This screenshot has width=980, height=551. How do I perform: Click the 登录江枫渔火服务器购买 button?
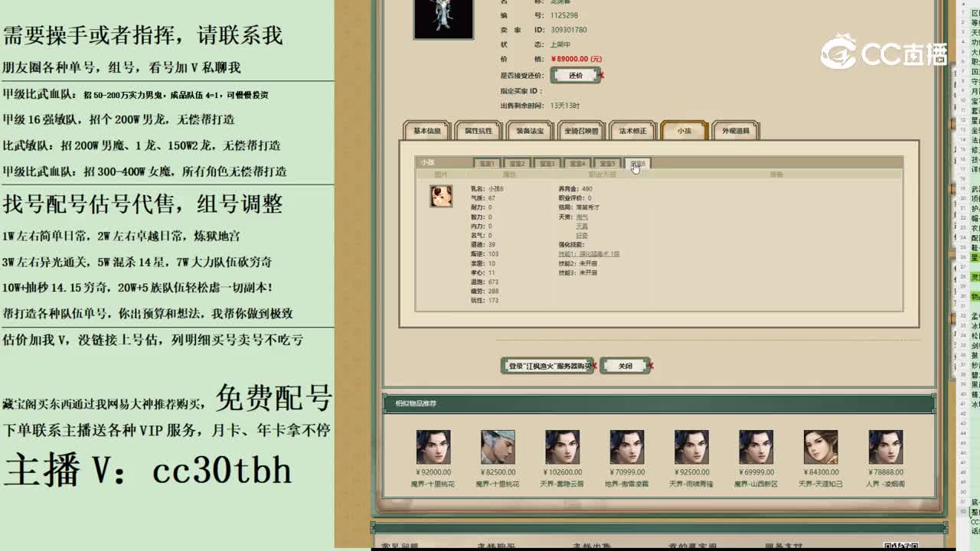pos(547,366)
